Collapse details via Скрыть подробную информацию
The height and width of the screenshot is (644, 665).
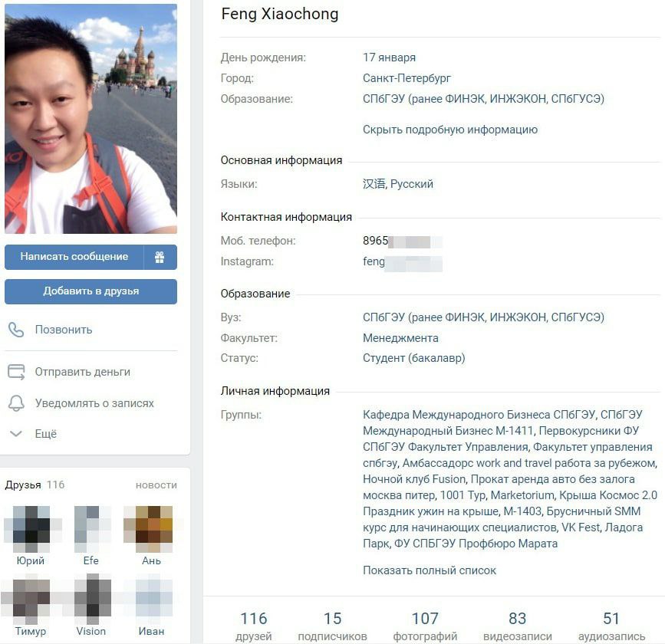[x=450, y=130]
